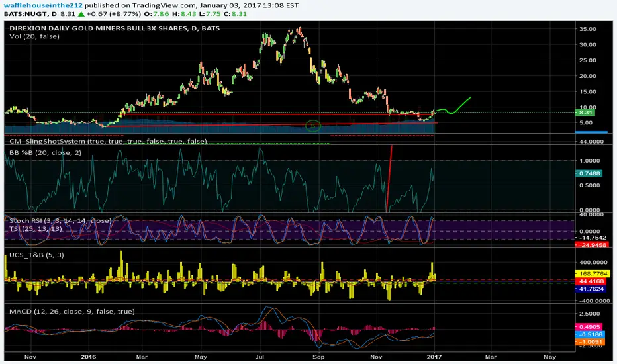Click the 44.0000 SlingShot axis label
617x364 pixels.
(591, 141)
